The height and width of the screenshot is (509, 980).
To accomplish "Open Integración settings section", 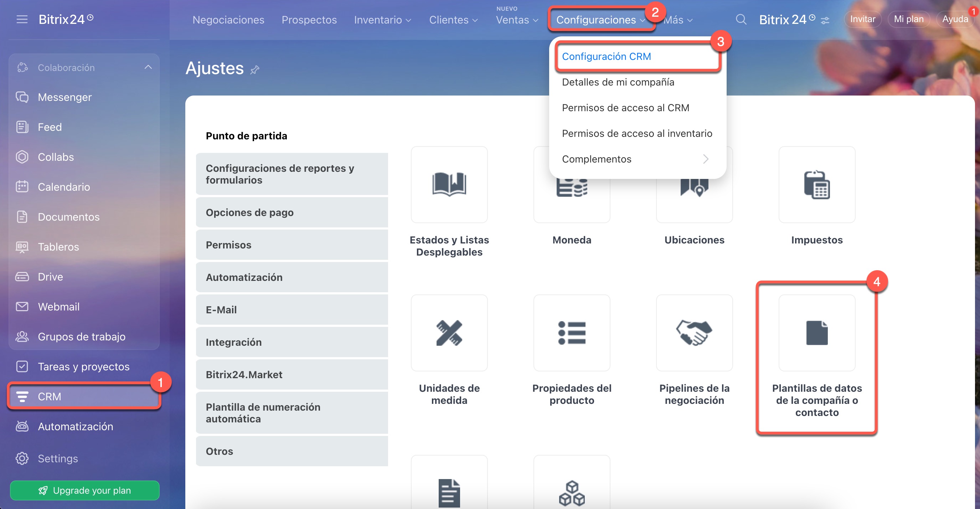I will pyautogui.click(x=292, y=342).
